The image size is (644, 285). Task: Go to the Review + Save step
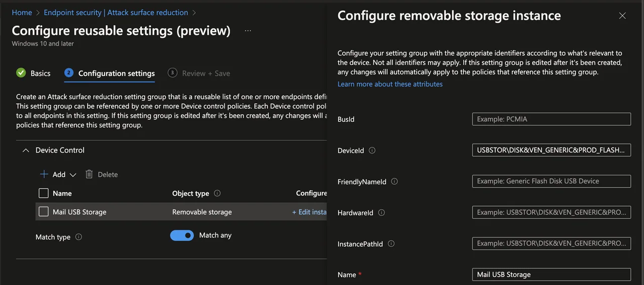[x=199, y=73]
